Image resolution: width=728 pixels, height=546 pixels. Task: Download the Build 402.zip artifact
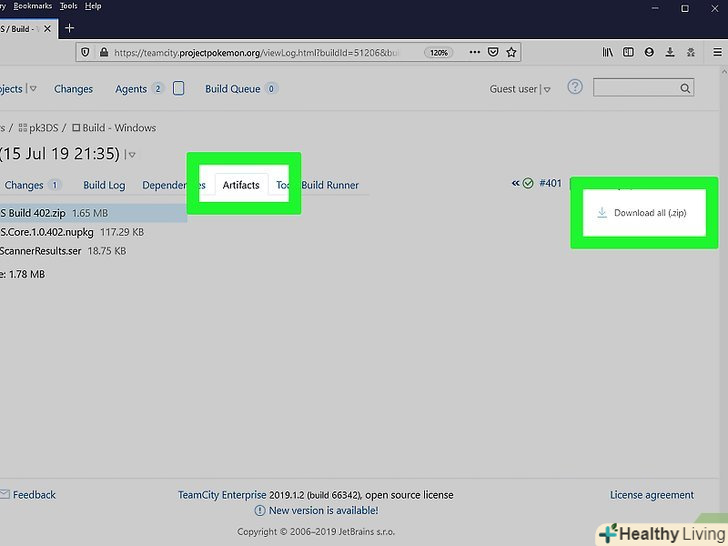[32, 213]
